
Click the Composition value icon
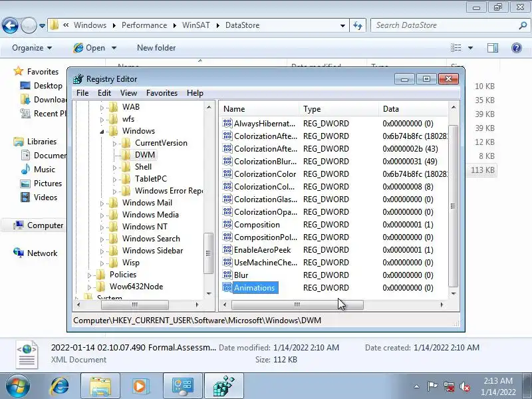[x=227, y=224]
